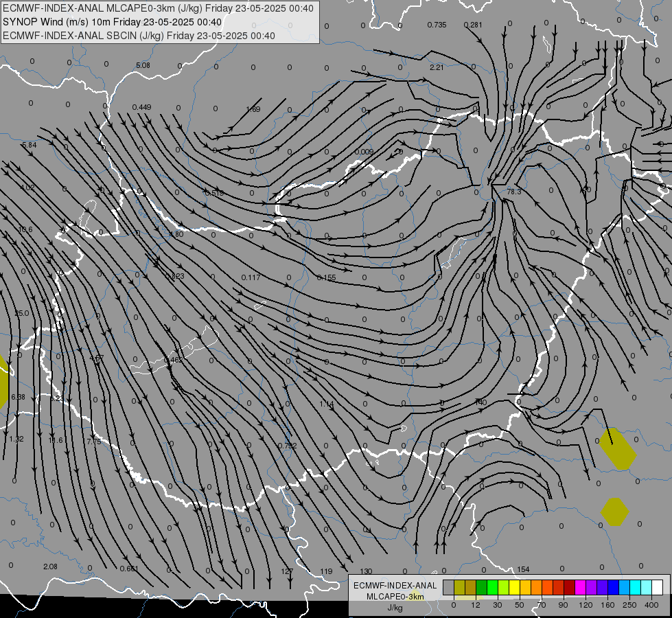Click the colorbar tick label 70

coord(542,605)
